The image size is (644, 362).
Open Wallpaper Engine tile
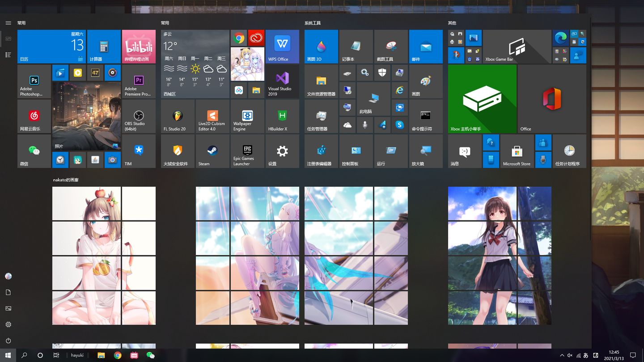(x=247, y=116)
